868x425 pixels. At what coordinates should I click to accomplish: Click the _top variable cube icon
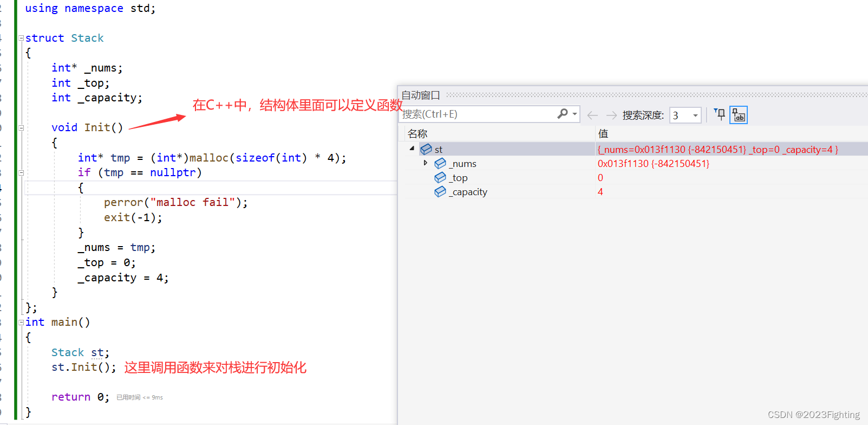pyautogui.click(x=440, y=177)
